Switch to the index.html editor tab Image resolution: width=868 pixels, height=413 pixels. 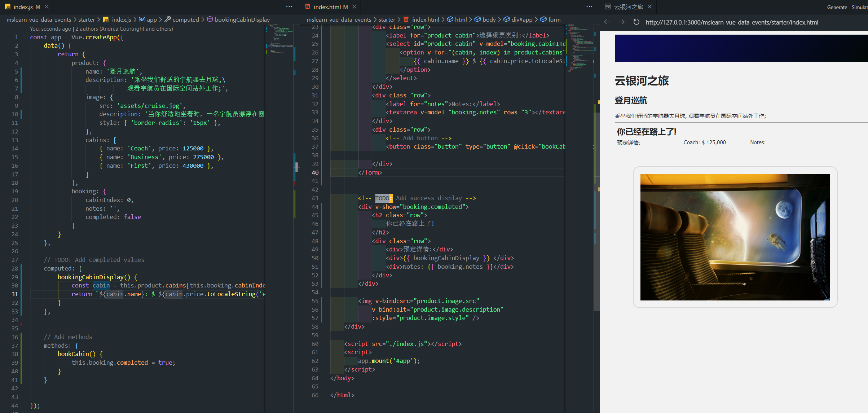pyautogui.click(x=331, y=7)
